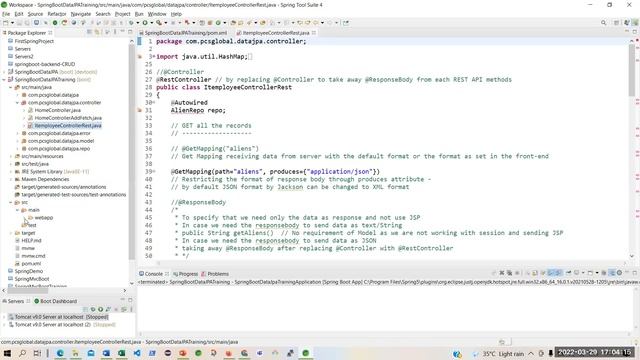Open the Boot Dashboard toolbar icon
The image size is (640, 360).
(x=55, y=23)
